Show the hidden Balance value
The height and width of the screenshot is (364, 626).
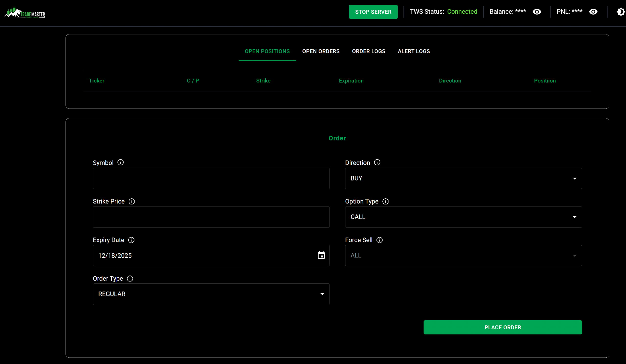click(537, 12)
